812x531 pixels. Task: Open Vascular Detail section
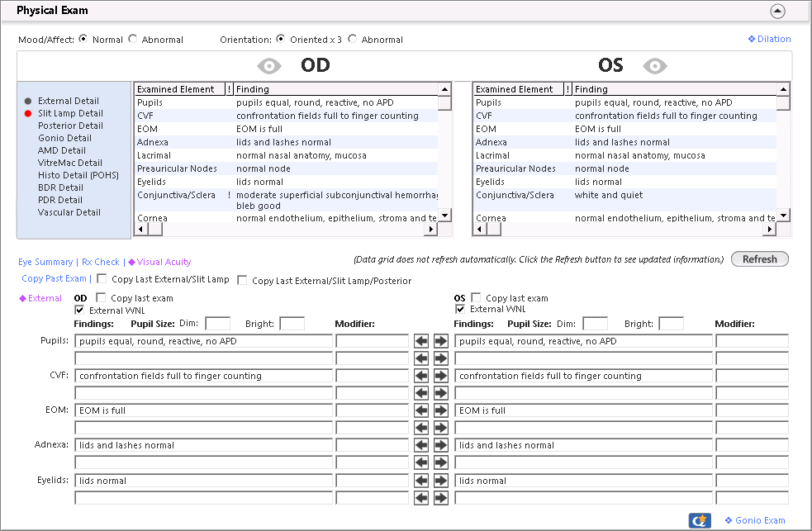[69, 213]
